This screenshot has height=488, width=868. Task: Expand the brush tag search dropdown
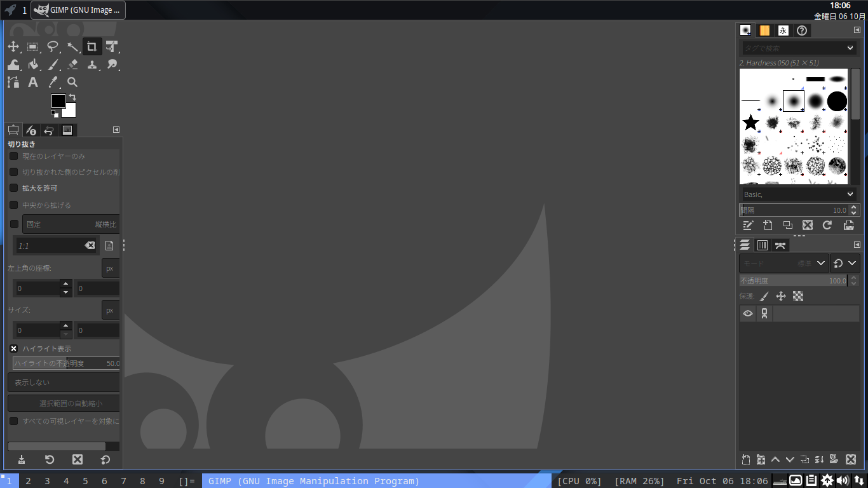click(x=850, y=48)
